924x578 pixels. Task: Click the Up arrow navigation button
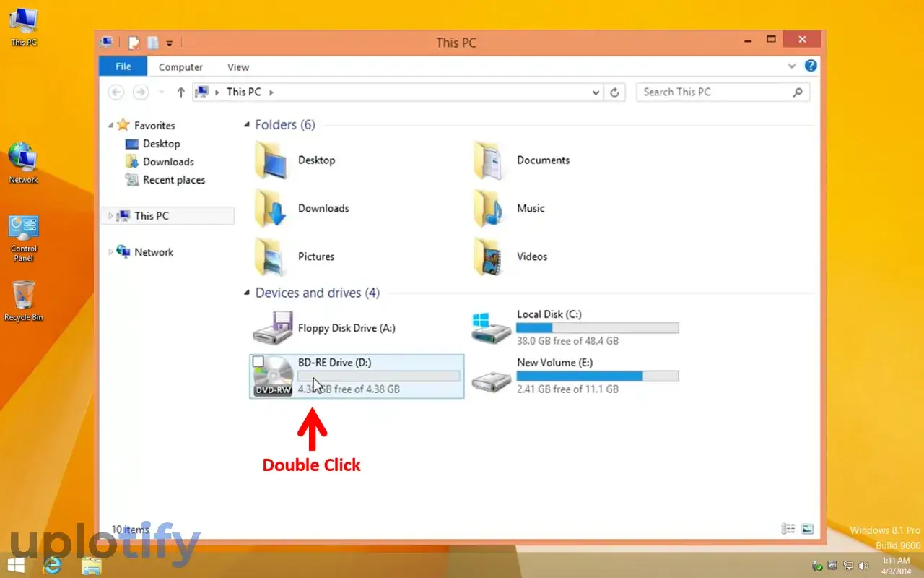pos(180,92)
